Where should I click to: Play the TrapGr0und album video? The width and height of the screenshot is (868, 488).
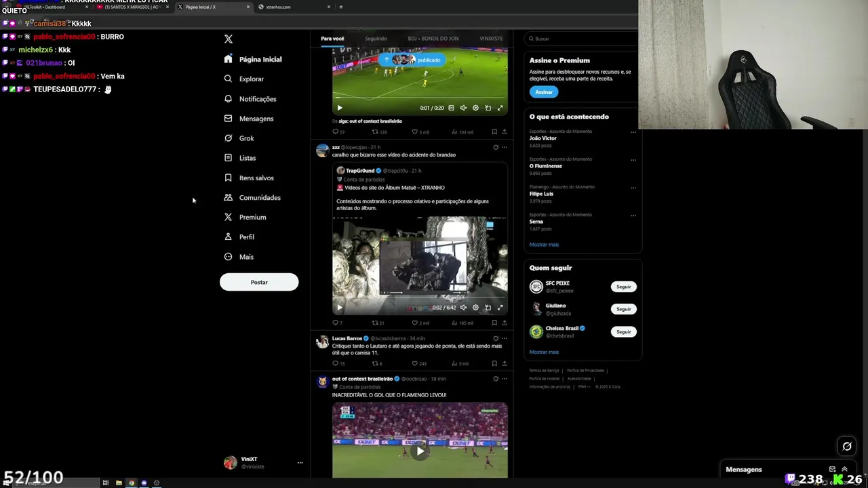pos(340,308)
